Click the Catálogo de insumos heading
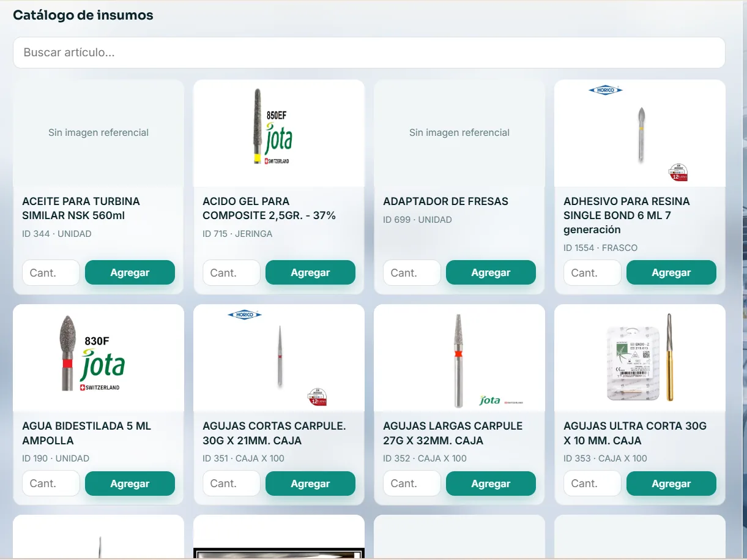The height and width of the screenshot is (560, 747). [x=83, y=15]
